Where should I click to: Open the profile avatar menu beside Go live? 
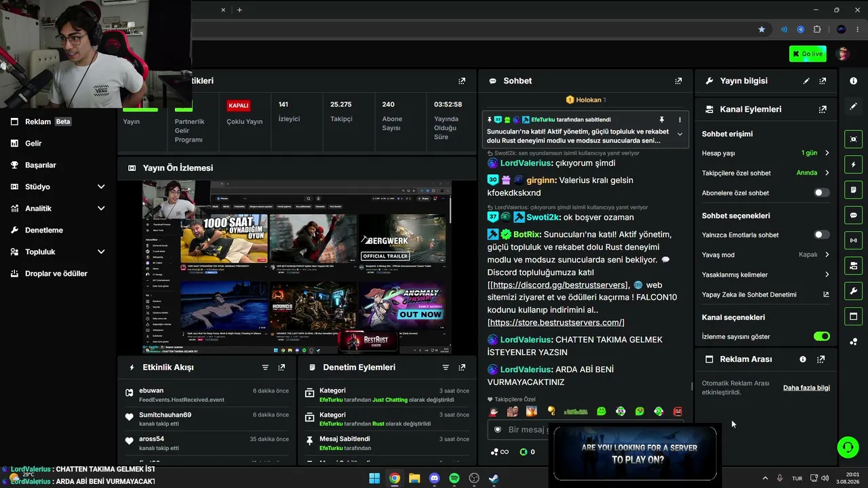pos(844,54)
